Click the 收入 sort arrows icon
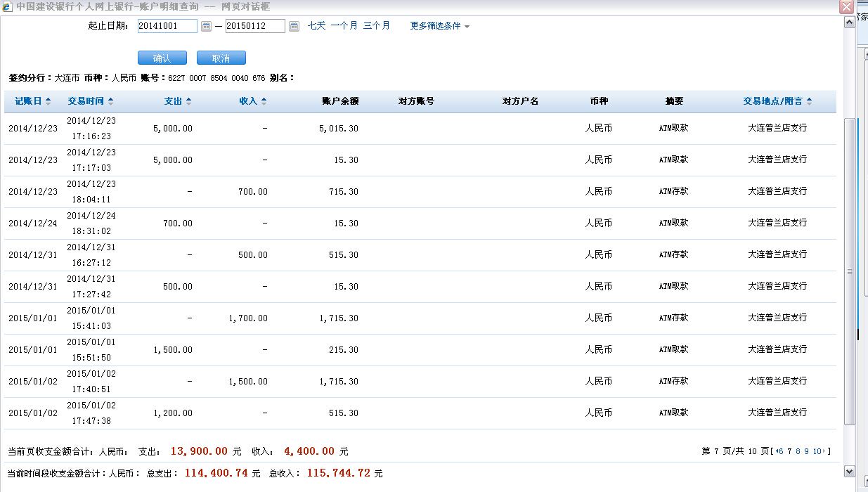Screen dimensions: 868x492 click(x=264, y=101)
